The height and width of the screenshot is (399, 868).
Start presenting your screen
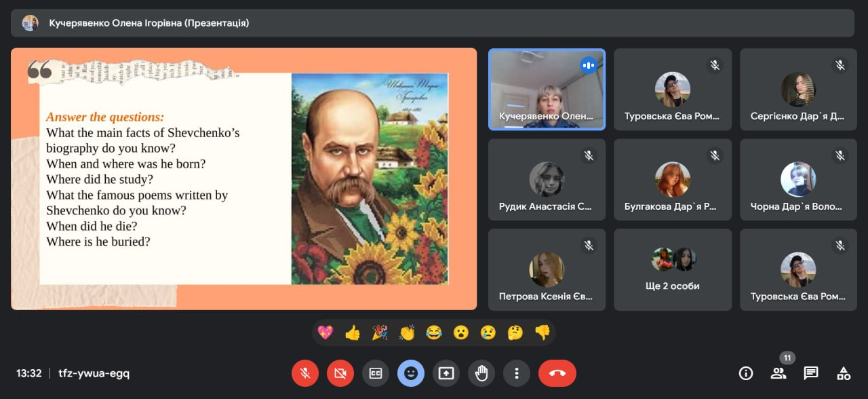tap(446, 373)
